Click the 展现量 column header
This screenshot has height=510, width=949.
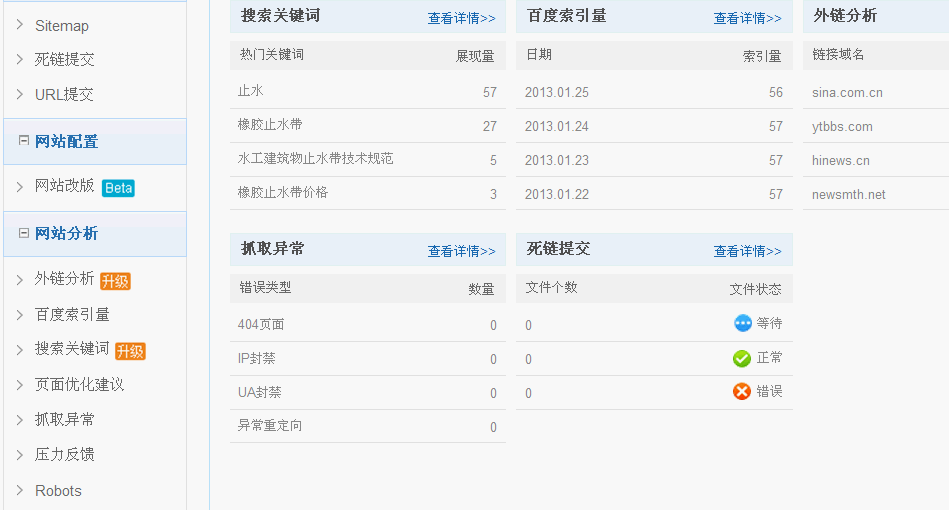475,56
